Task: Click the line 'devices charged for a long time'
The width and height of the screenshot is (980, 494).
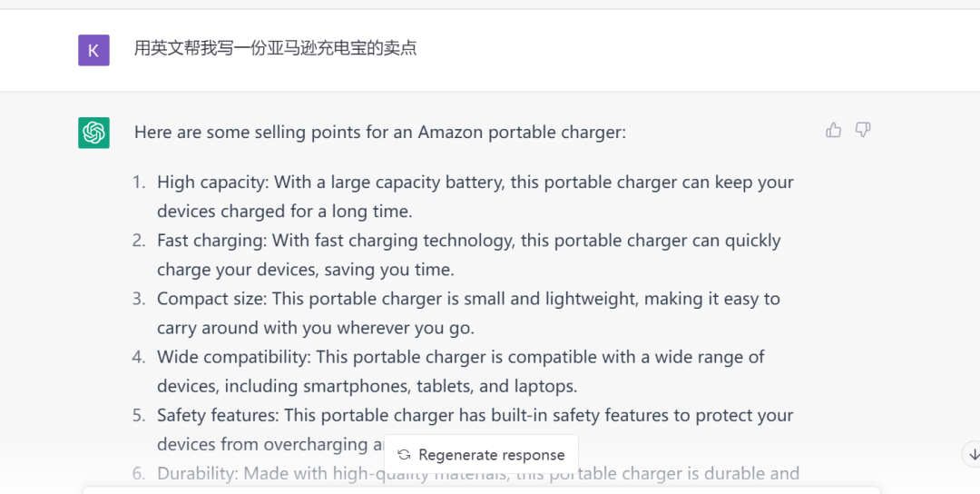Action: [284, 212]
